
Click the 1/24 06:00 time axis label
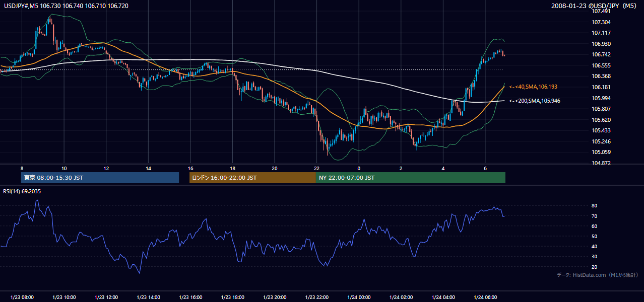click(x=485, y=297)
